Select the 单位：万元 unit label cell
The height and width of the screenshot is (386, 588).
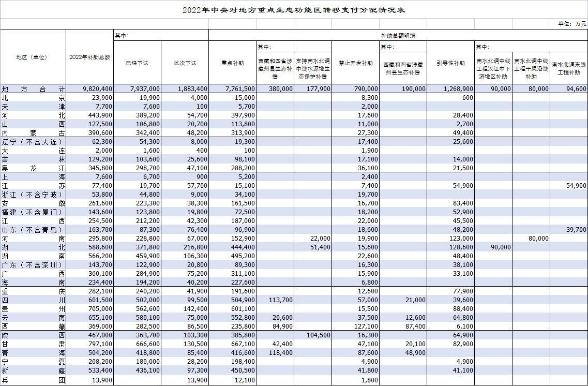coord(571,24)
